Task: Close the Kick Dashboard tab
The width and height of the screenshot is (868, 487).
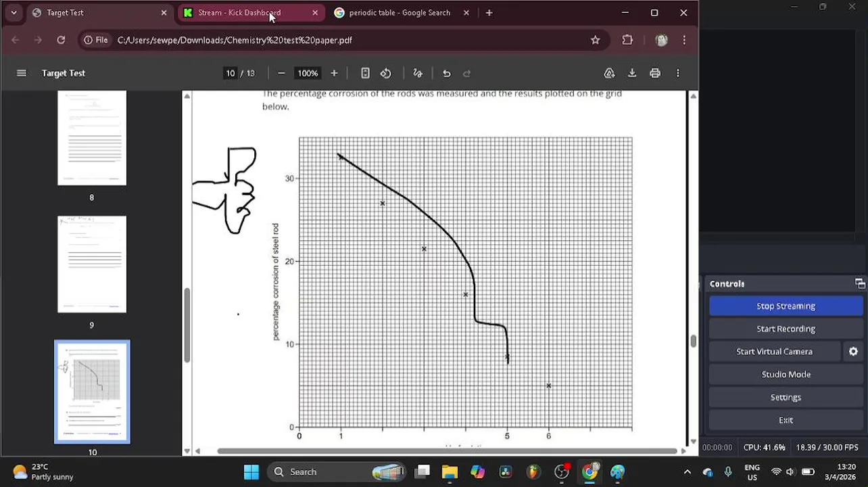Action: pyautogui.click(x=315, y=12)
